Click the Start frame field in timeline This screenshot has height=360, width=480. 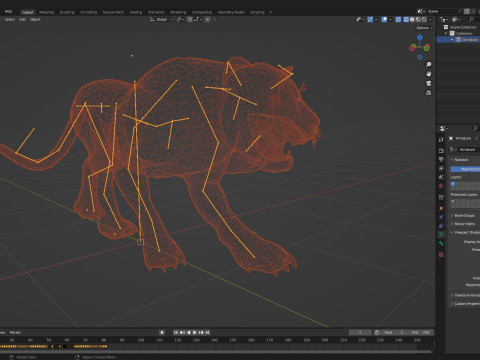(x=394, y=332)
